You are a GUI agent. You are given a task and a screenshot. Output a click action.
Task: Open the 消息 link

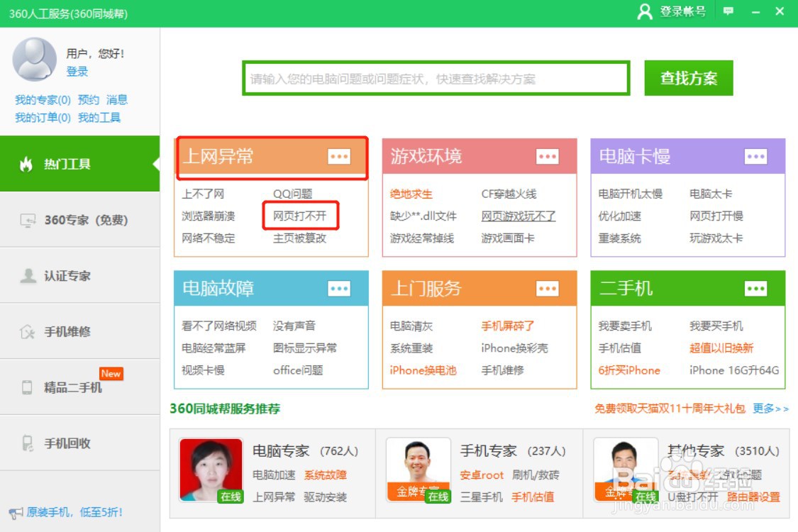pos(117,100)
